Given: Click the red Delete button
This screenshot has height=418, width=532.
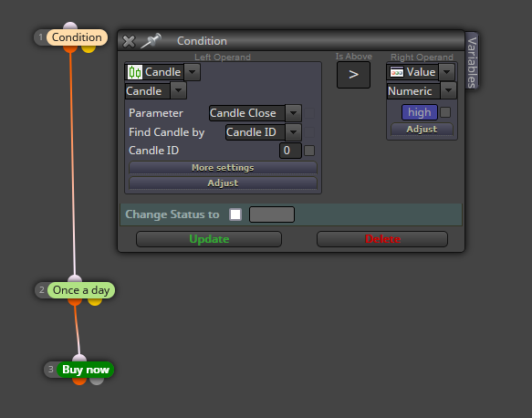Looking at the screenshot, I should (382, 239).
